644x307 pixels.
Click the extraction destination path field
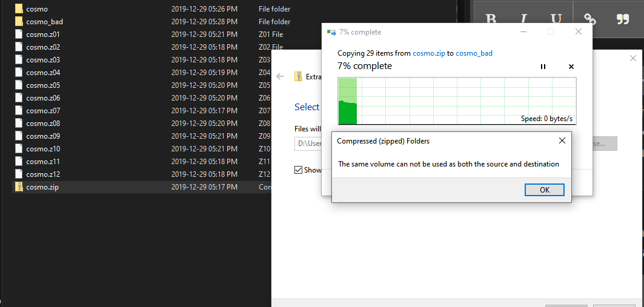(308, 144)
